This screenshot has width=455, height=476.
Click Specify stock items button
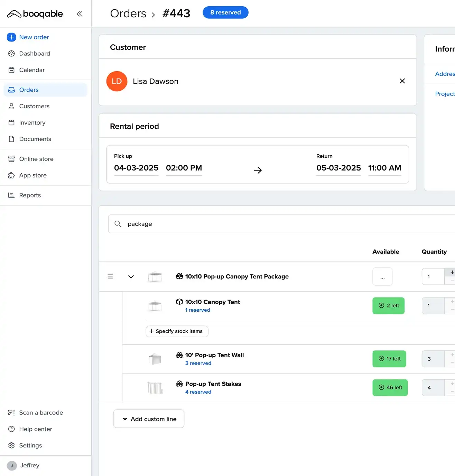tap(177, 331)
